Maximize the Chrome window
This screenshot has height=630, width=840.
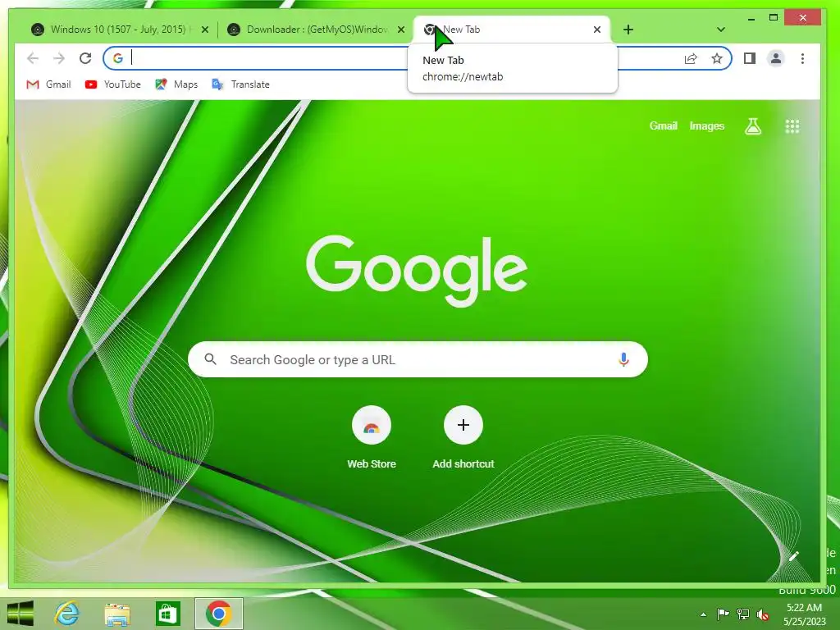pyautogui.click(x=773, y=18)
